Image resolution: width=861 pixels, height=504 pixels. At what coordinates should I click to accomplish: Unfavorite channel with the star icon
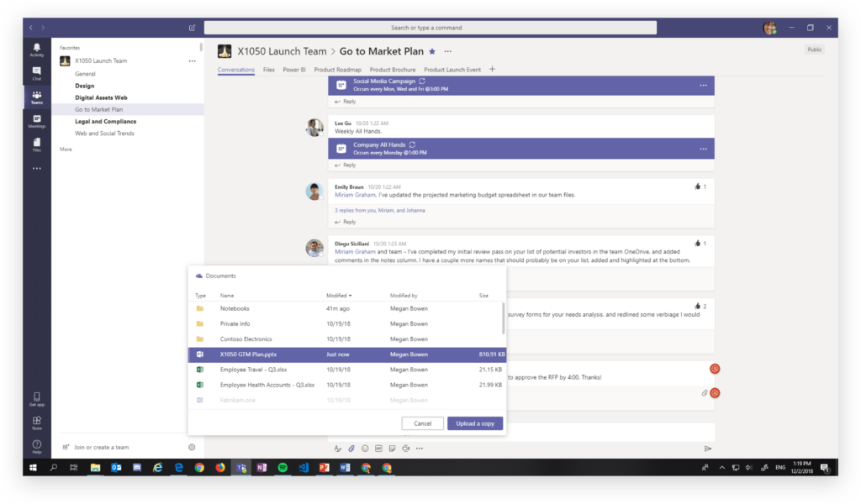(432, 51)
